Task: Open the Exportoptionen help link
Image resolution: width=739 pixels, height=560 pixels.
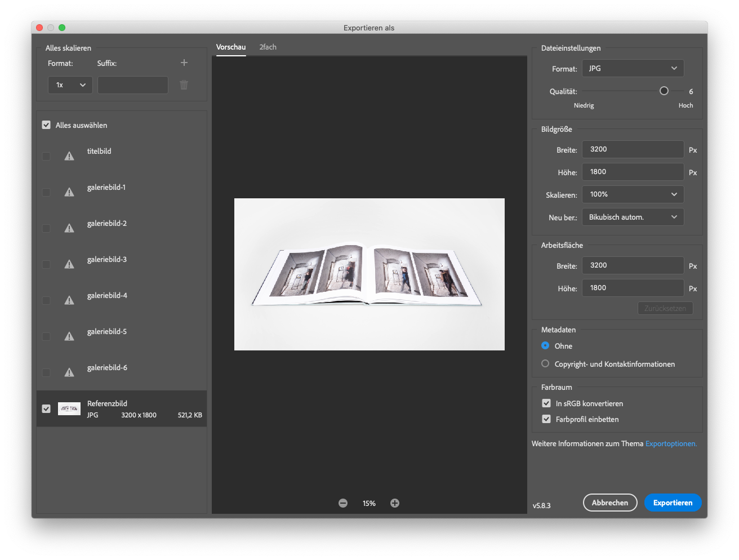Action: point(671,444)
